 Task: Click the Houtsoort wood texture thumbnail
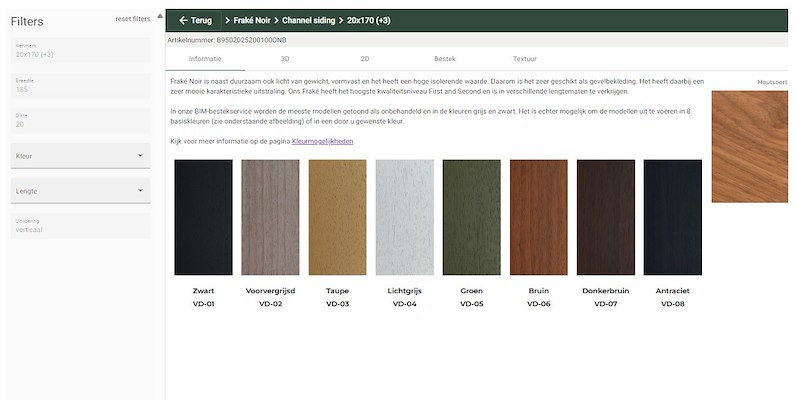750,146
